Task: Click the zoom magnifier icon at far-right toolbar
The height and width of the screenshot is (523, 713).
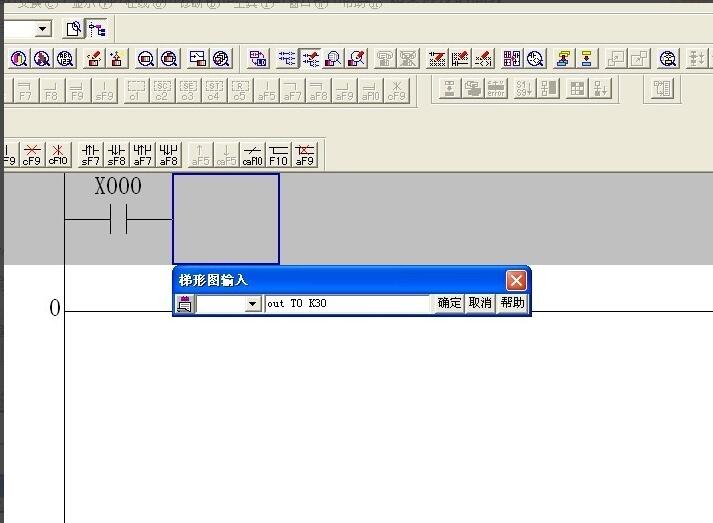Action: pyautogui.click(x=668, y=59)
